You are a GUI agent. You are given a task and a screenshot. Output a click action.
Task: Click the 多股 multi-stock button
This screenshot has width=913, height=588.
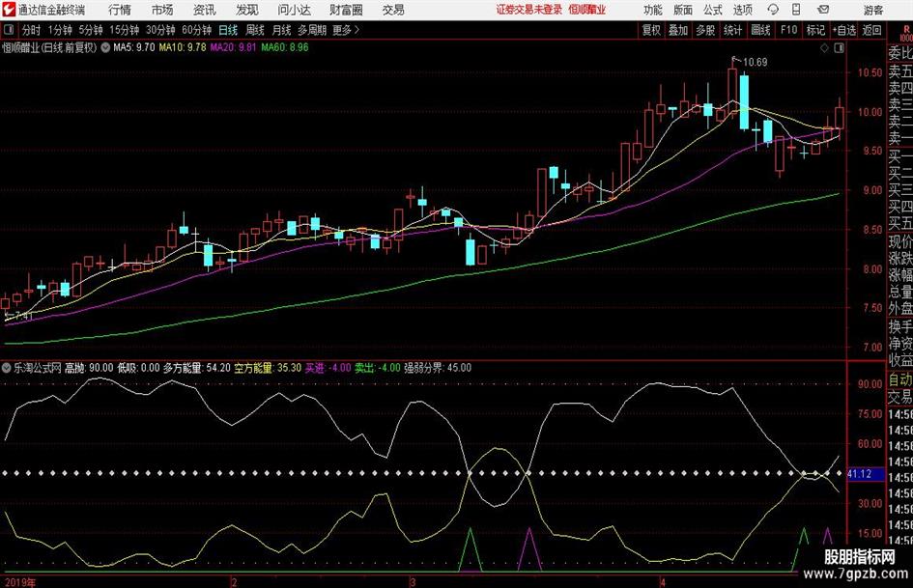pyautogui.click(x=705, y=30)
